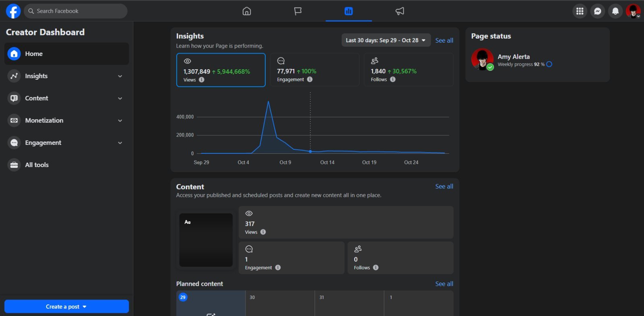The image size is (644, 316).
Task: Click the weekly progress 92% ring
Action: [549, 64]
